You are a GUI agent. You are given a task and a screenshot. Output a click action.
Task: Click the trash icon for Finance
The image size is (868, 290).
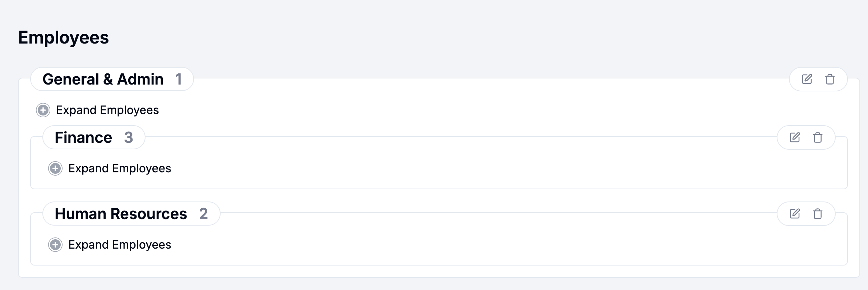(818, 137)
